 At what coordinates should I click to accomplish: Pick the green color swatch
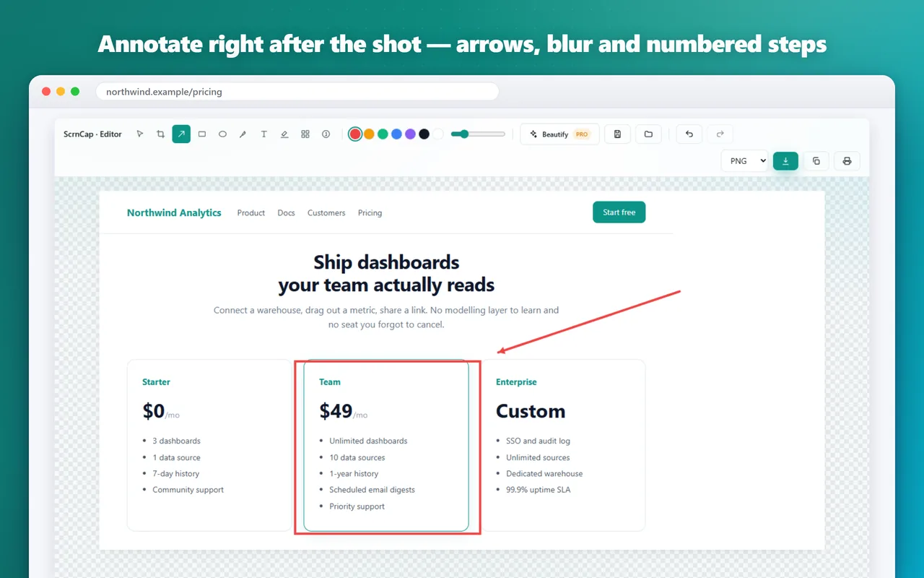tap(383, 134)
